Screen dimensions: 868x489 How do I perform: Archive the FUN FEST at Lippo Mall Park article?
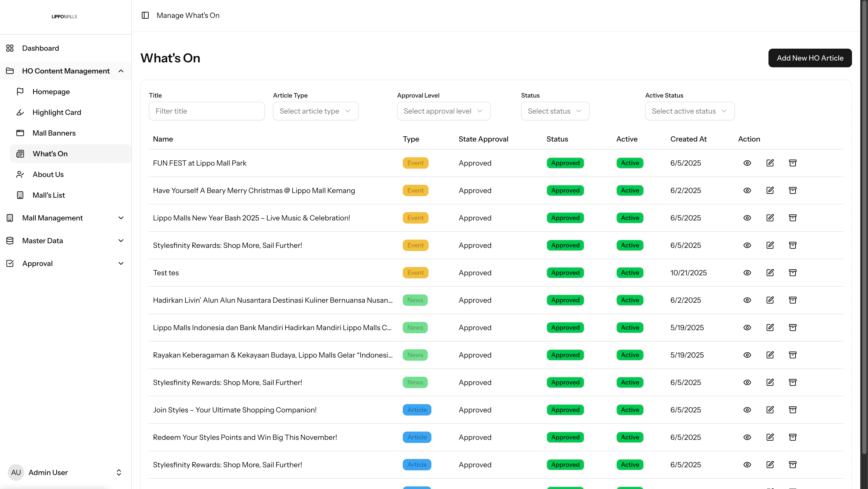(x=793, y=163)
